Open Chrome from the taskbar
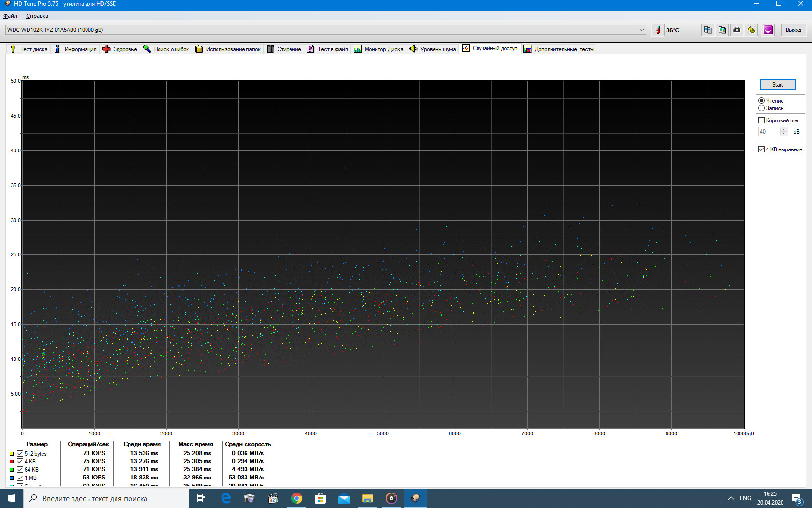 [x=297, y=498]
